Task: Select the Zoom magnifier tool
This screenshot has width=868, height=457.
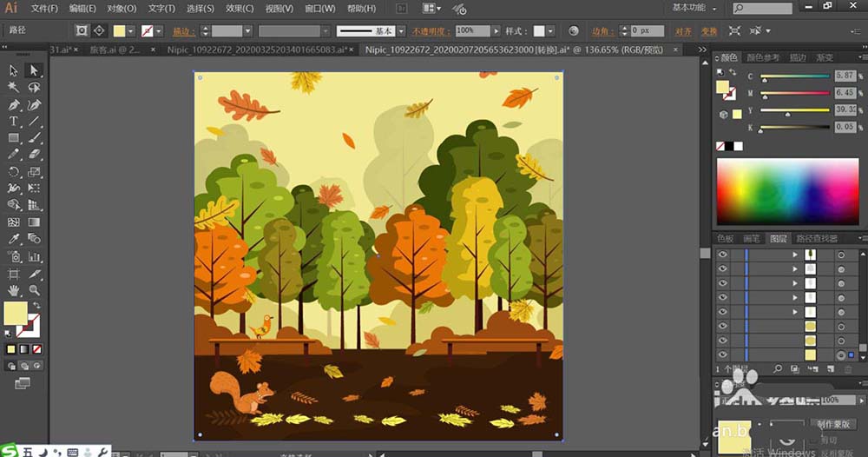Action: pos(34,290)
